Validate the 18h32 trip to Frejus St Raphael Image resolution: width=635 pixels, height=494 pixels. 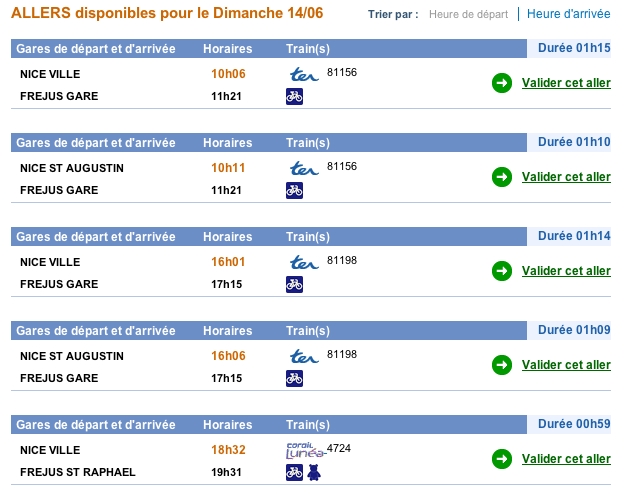point(566,459)
